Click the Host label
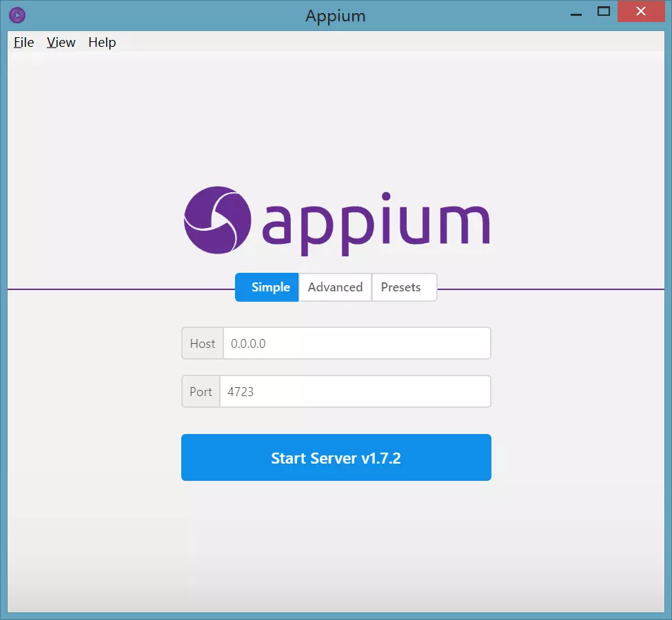This screenshot has height=620, width=672. [202, 343]
